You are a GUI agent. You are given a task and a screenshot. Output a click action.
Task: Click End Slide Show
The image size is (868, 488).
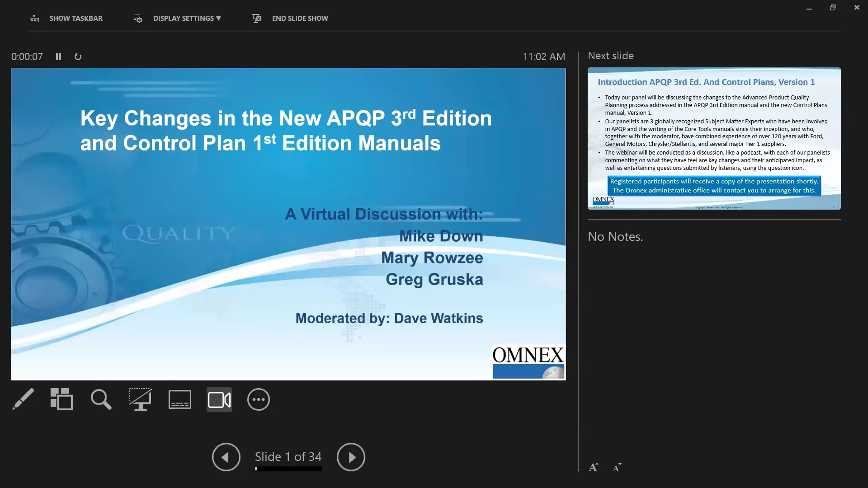tap(300, 18)
